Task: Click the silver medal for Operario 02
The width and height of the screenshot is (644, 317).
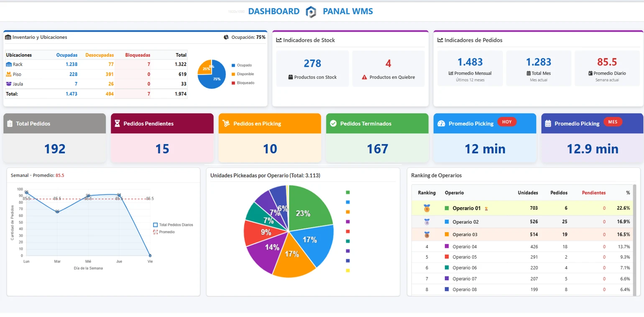Action: point(427,222)
